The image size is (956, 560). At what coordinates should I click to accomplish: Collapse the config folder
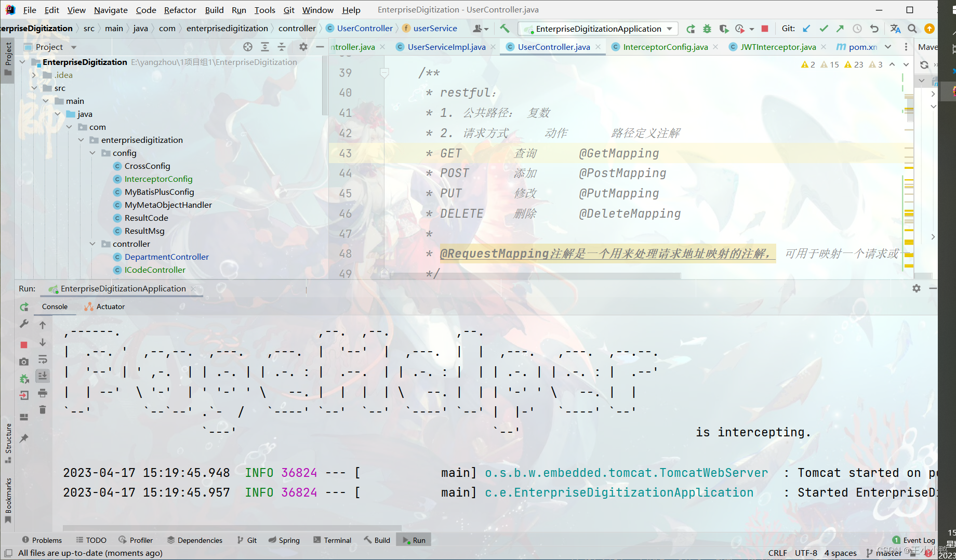[92, 153]
